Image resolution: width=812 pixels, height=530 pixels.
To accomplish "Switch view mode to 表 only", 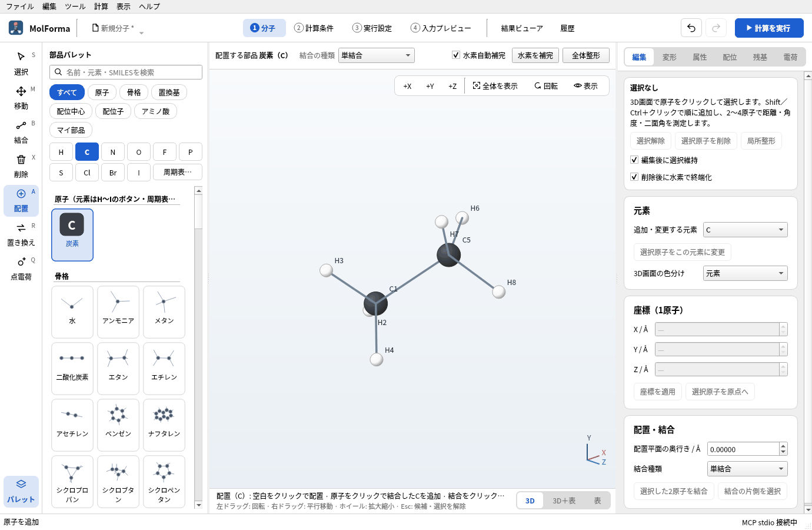I will coord(597,501).
